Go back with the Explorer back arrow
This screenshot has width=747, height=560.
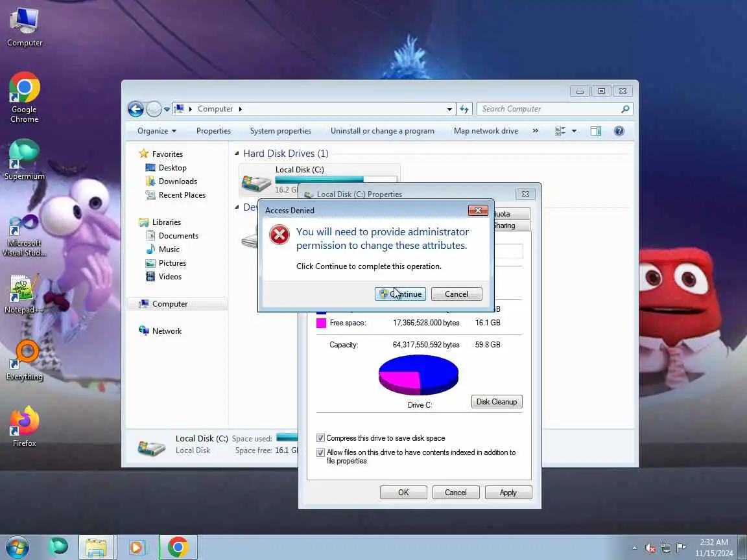click(x=136, y=109)
